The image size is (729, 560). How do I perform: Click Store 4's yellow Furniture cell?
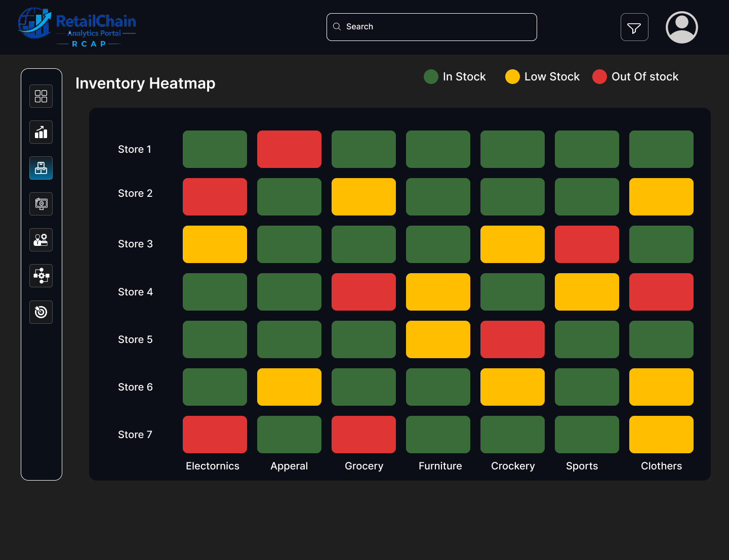pos(438,292)
